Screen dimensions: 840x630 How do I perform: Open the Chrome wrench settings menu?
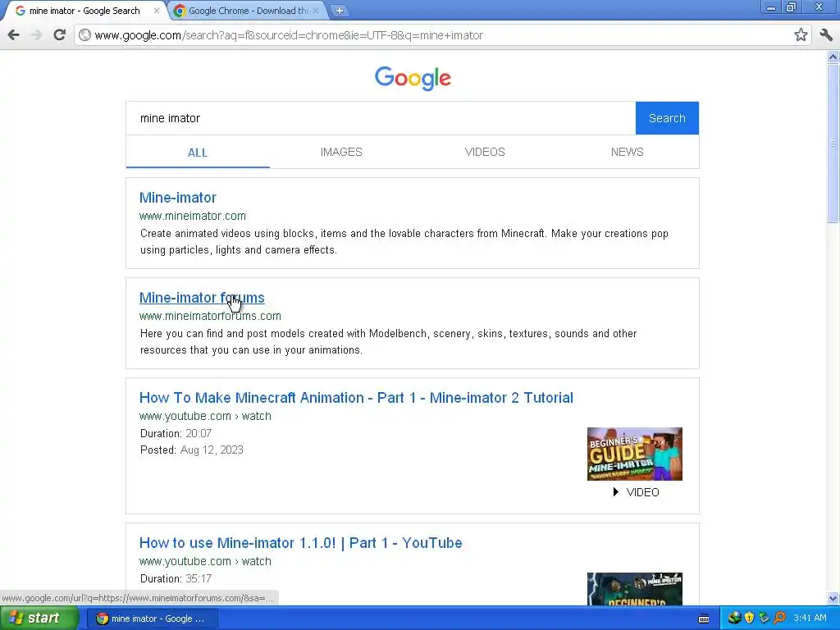(826, 35)
